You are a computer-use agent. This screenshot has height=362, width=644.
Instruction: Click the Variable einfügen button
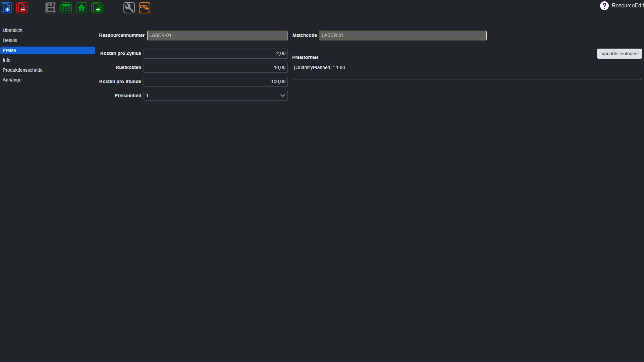619,54
